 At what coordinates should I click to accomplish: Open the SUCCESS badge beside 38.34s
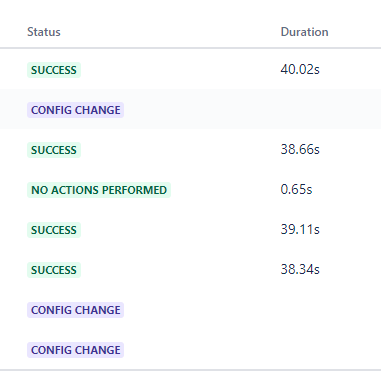[54, 270]
